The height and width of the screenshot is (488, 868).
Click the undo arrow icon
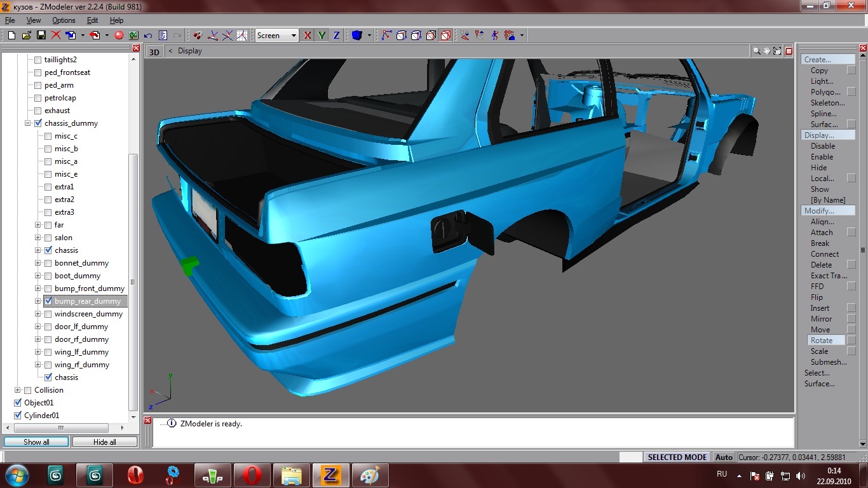coord(148,36)
